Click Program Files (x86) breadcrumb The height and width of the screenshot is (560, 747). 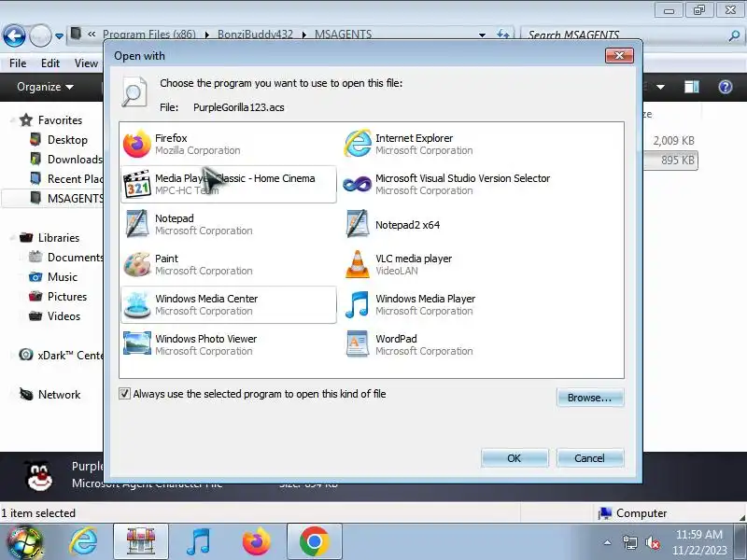149,35
